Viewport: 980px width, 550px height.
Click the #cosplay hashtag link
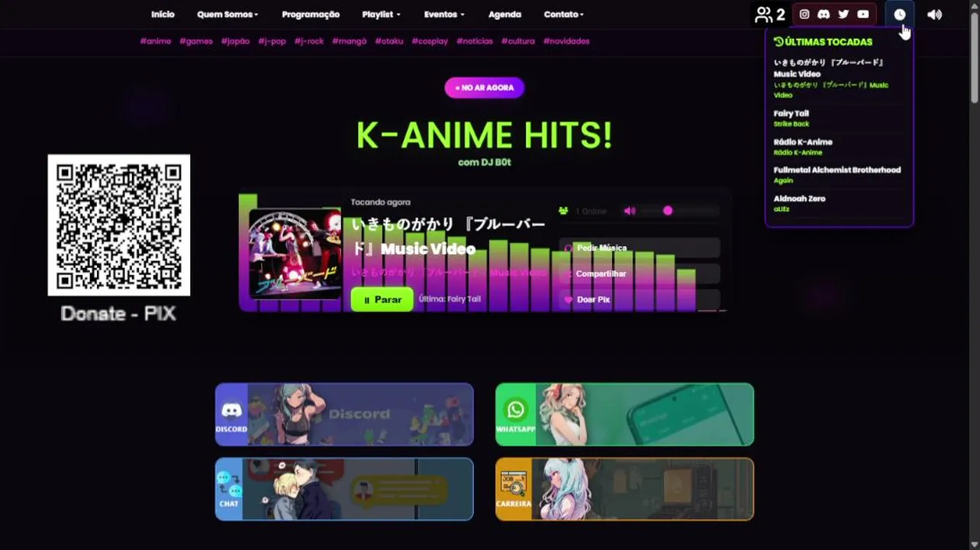430,41
